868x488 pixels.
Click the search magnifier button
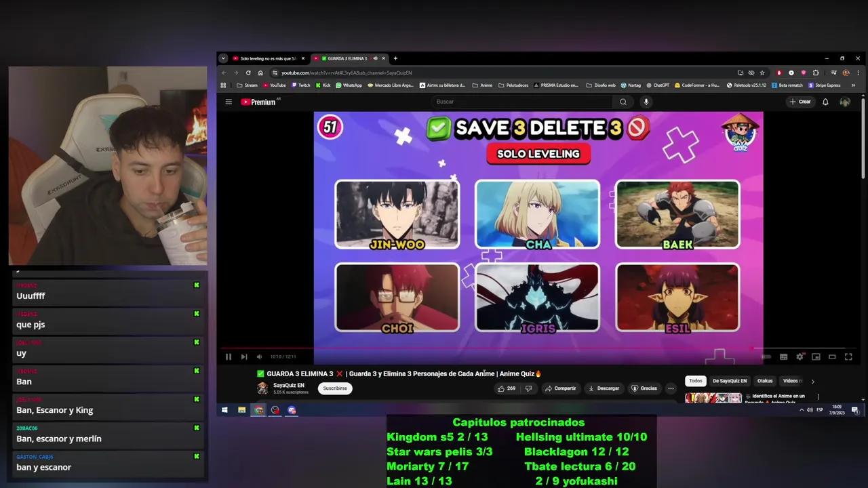pos(623,102)
